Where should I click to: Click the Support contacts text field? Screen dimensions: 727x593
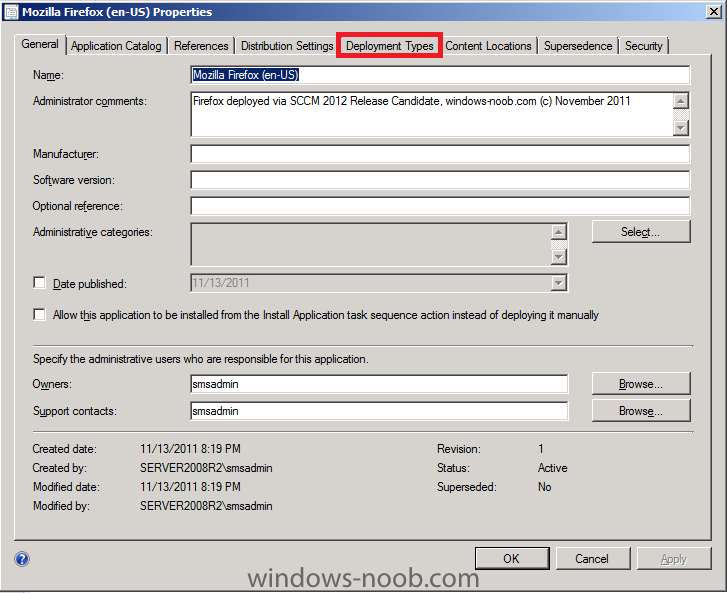[379, 411]
